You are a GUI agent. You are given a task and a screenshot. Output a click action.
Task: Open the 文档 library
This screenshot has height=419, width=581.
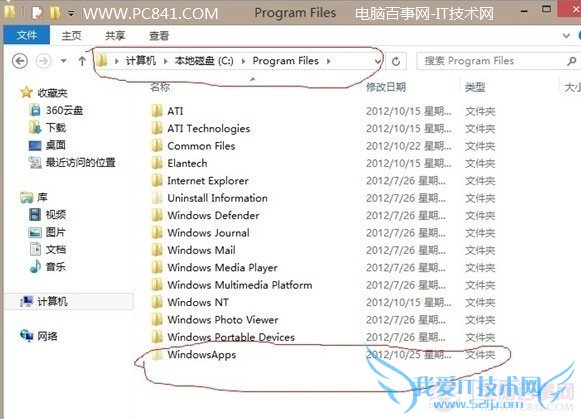pos(56,249)
